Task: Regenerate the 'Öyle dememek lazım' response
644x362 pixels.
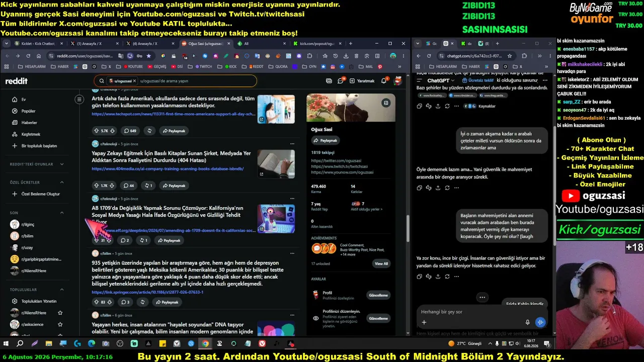Action: point(447,188)
